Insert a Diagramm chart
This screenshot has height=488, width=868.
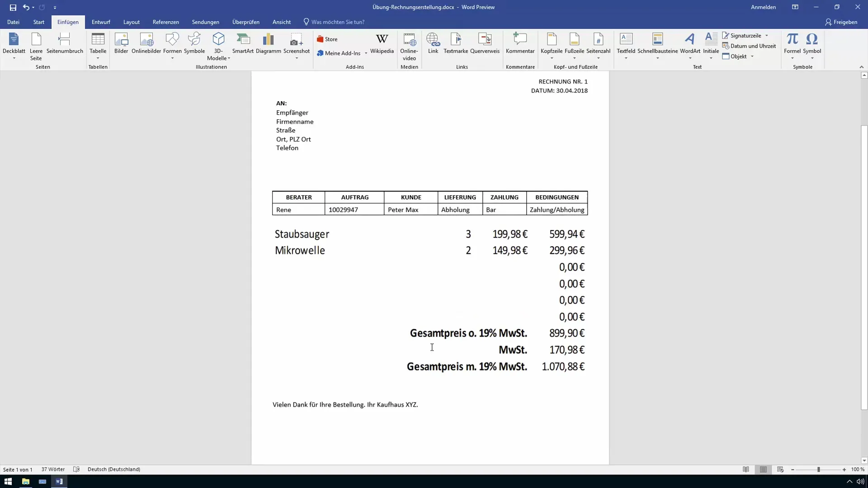pos(269,44)
